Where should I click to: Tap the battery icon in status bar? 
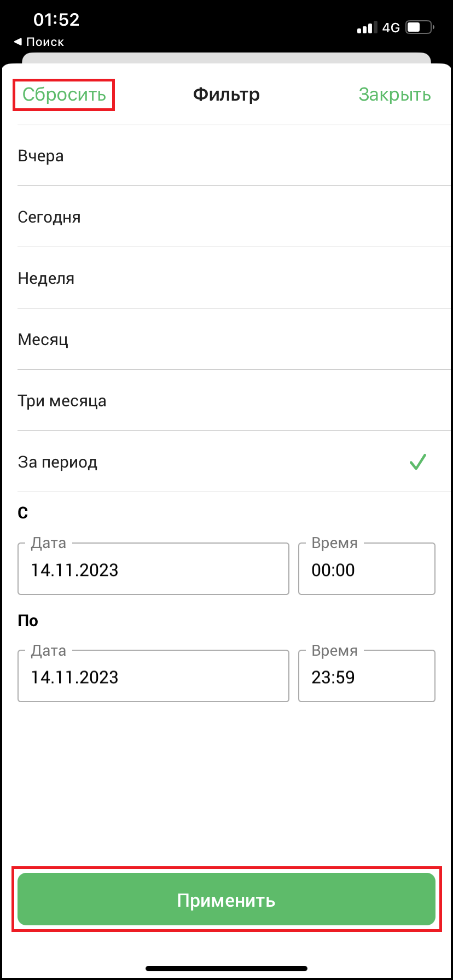[x=420, y=27]
